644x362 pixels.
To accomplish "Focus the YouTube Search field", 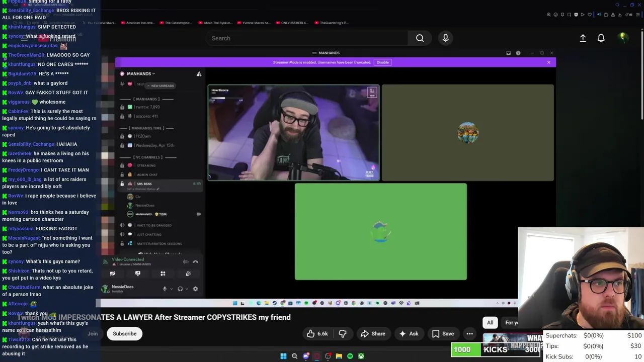I will pyautogui.click(x=307, y=38).
